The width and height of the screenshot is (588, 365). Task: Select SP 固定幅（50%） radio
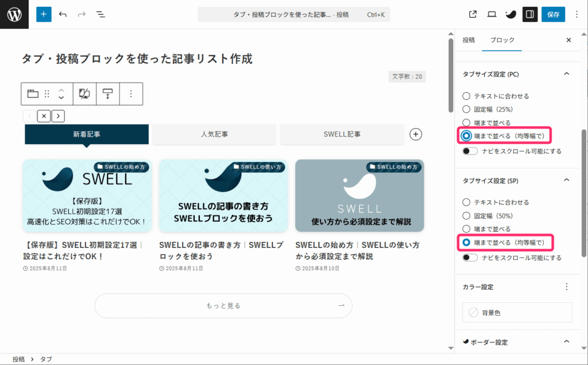(x=466, y=216)
